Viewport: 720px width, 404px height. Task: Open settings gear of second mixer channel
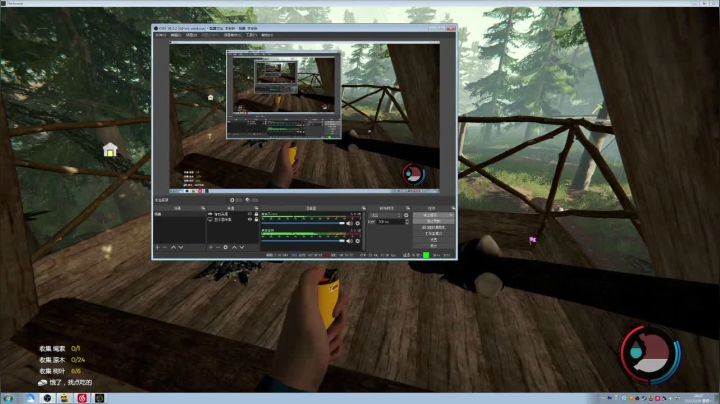[x=358, y=241]
